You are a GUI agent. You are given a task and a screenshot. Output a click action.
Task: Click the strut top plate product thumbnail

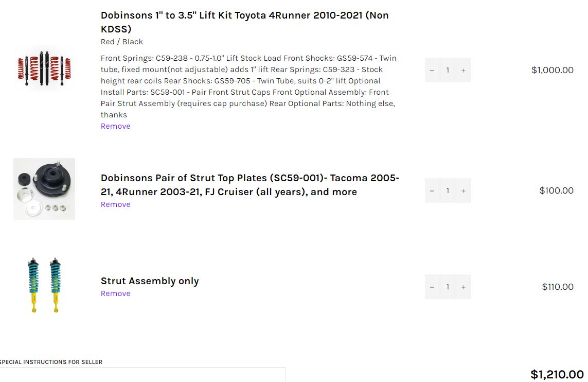pos(44,189)
